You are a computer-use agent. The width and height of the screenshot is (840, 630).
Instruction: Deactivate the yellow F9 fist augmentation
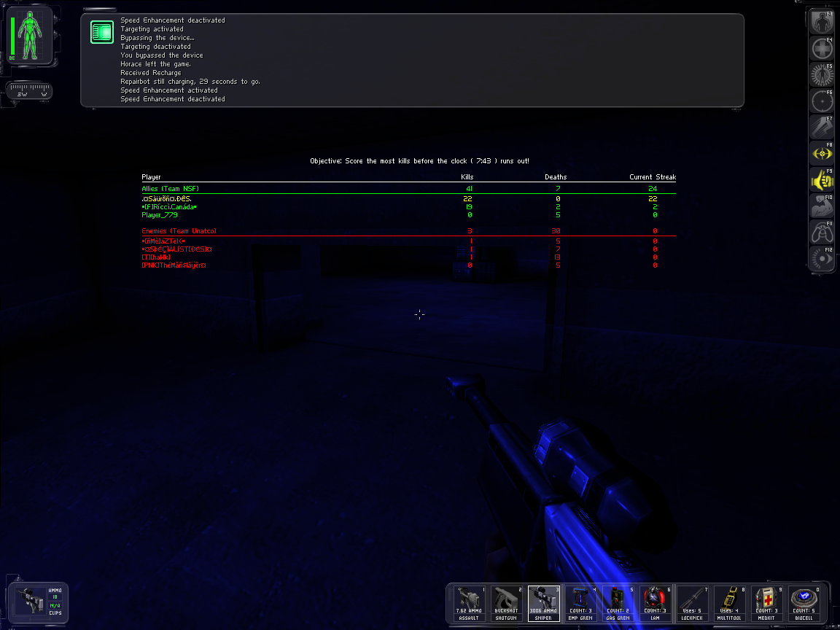click(822, 179)
